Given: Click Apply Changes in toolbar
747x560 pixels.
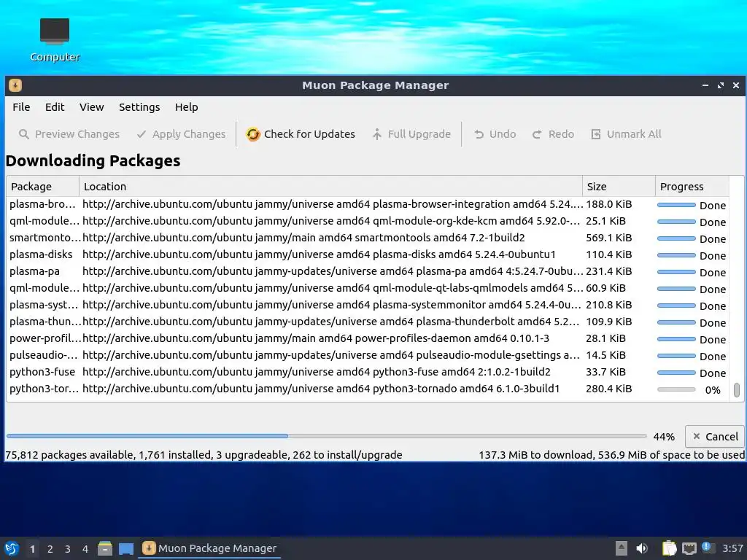Looking at the screenshot, I should pos(181,134).
